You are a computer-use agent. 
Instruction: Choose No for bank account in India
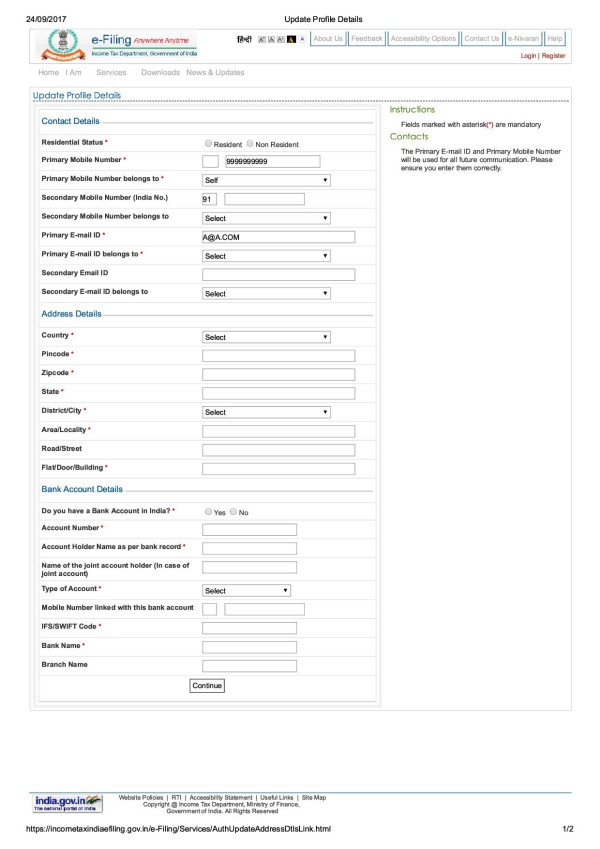(x=233, y=512)
